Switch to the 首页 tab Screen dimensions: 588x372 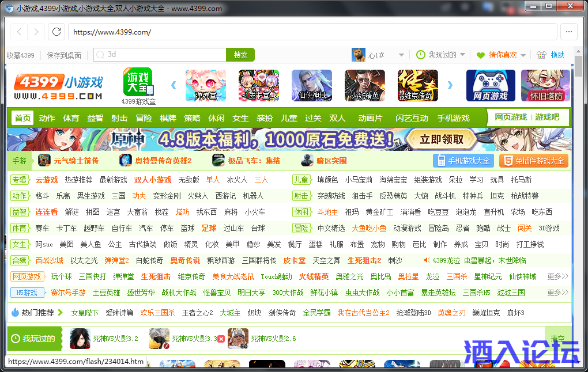[22, 118]
